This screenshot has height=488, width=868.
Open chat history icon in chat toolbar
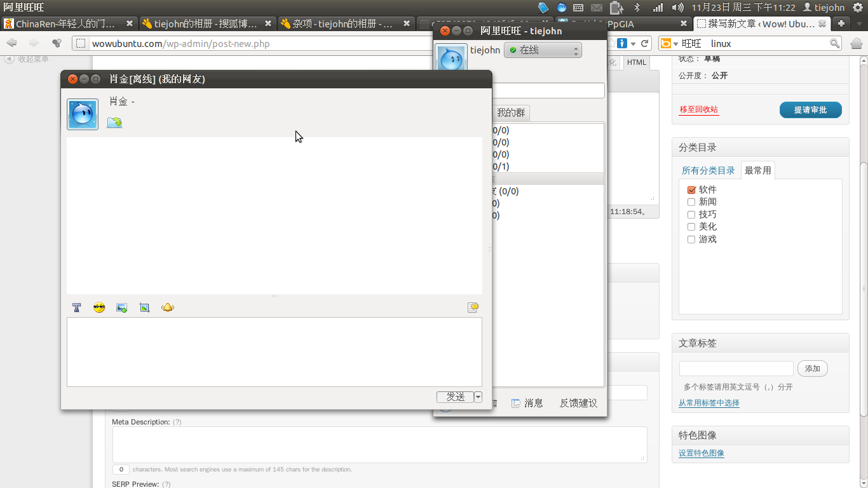coord(473,308)
